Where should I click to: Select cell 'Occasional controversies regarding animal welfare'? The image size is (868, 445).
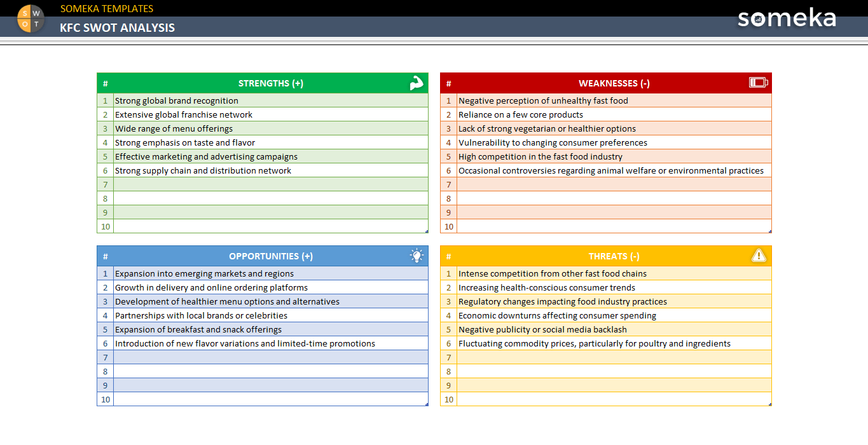[614, 170]
